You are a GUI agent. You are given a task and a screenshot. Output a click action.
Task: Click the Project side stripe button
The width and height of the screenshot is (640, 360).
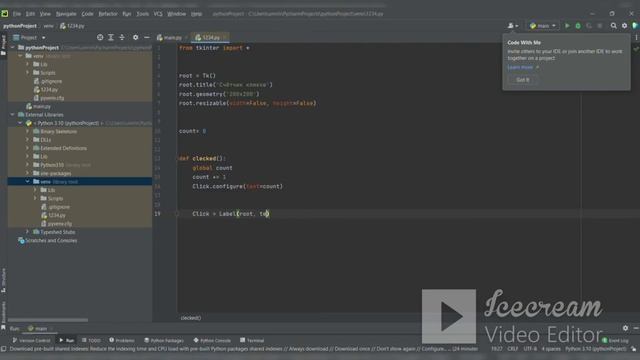4,45
